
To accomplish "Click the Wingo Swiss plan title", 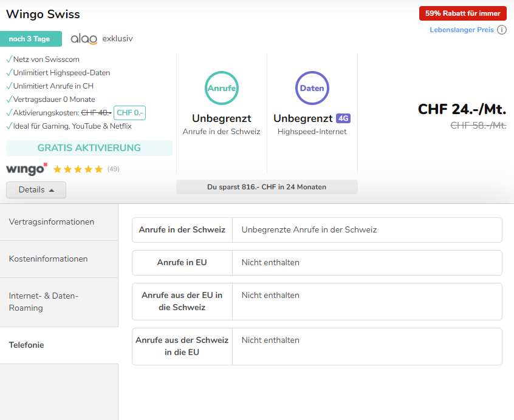I will 43,14.
